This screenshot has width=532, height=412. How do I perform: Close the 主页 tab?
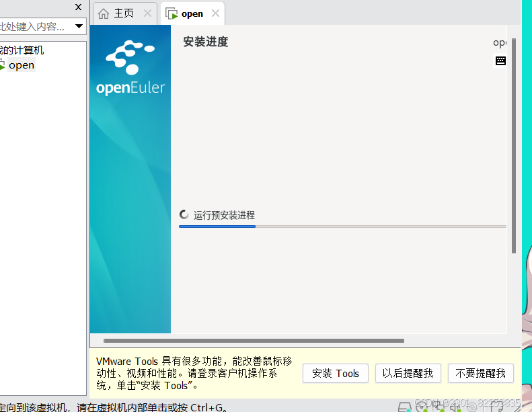tap(147, 13)
